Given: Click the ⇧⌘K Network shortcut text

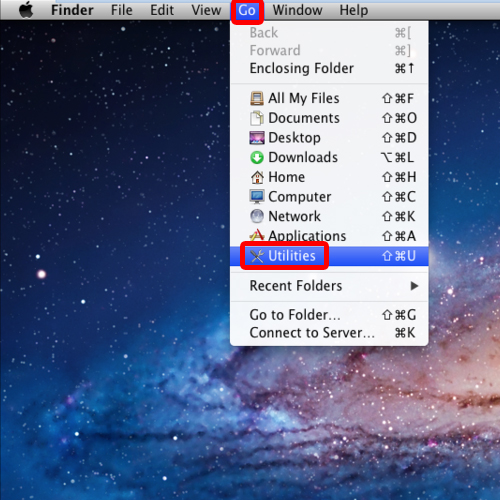Looking at the screenshot, I should coord(399,216).
